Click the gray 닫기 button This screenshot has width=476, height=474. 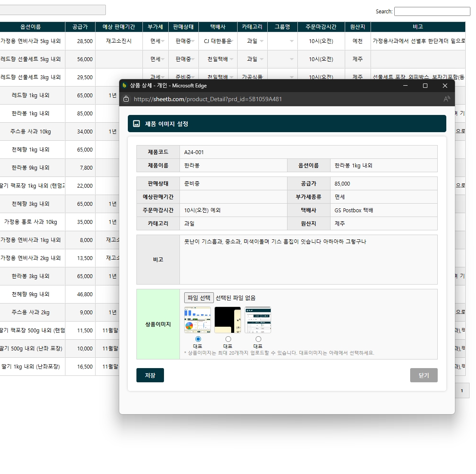coord(424,375)
